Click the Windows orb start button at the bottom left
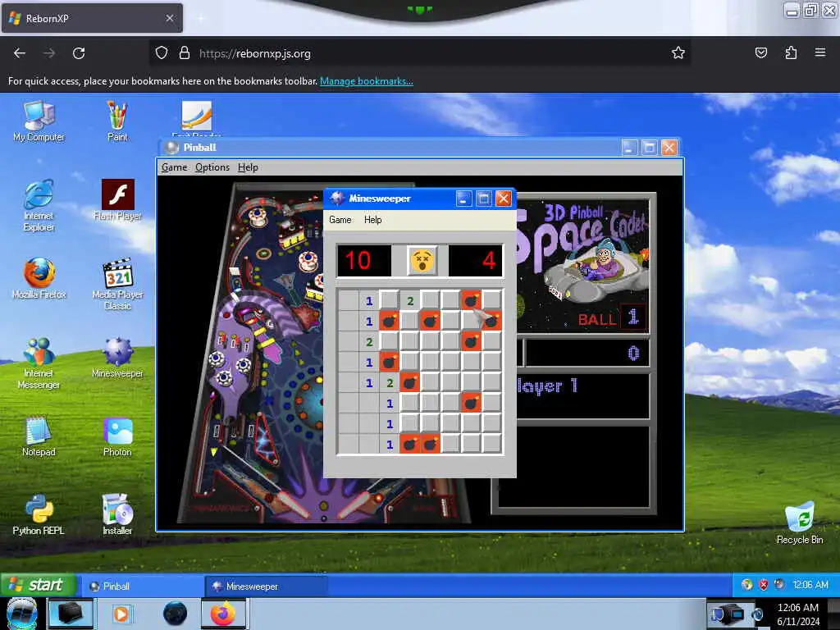 (x=21, y=614)
